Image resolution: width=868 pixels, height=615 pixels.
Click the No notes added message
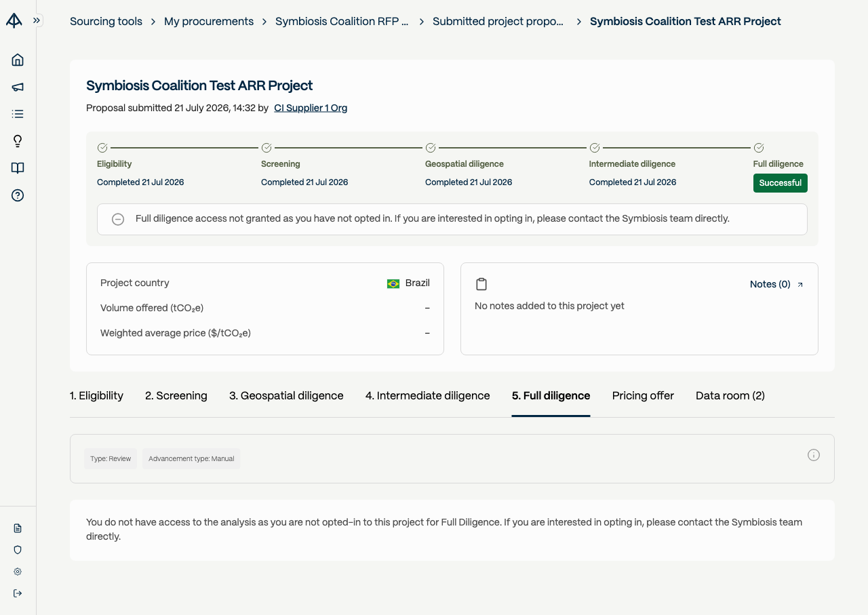(549, 306)
